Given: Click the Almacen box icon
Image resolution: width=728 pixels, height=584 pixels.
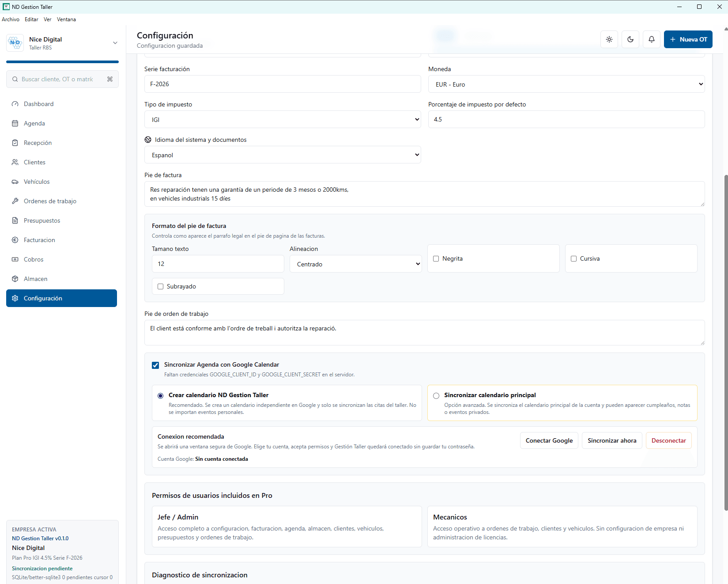Looking at the screenshot, I should [x=15, y=279].
